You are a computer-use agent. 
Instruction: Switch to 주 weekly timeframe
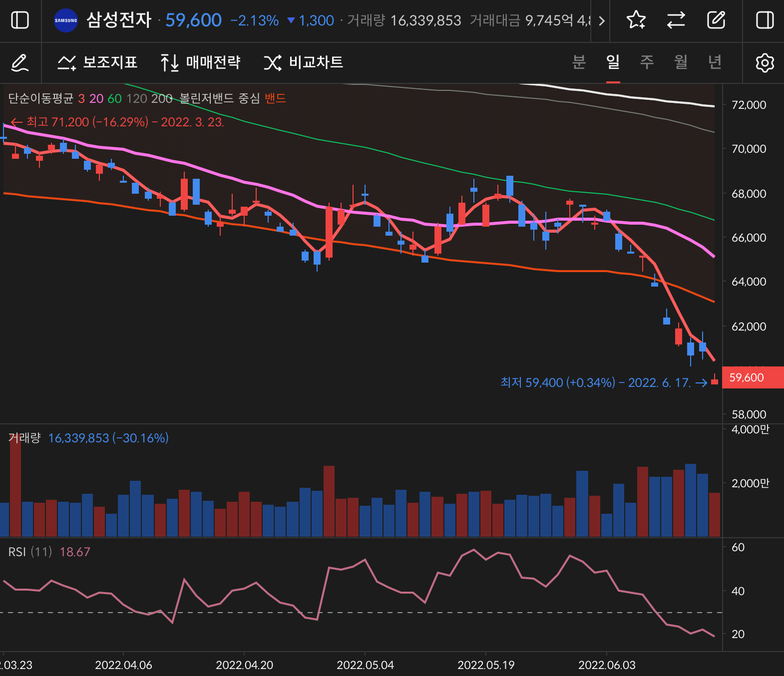(647, 62)
